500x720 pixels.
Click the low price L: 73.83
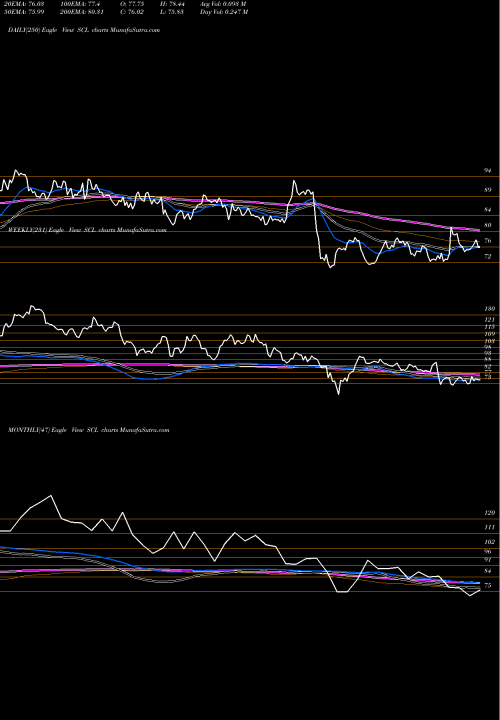[170, 12]
